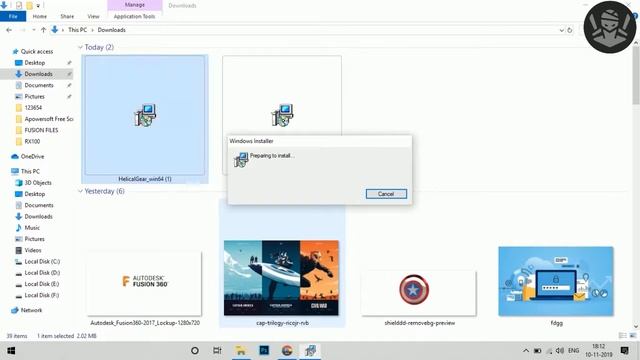Open Photoshop from the taskbar
Viewport: 640px width, 360px height.
(x=264, y=351)
